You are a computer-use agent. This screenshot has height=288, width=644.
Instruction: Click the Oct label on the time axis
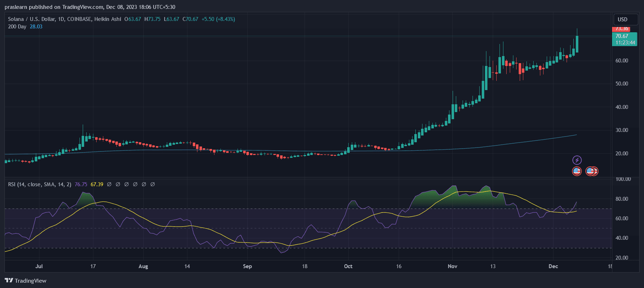[348, 266]
